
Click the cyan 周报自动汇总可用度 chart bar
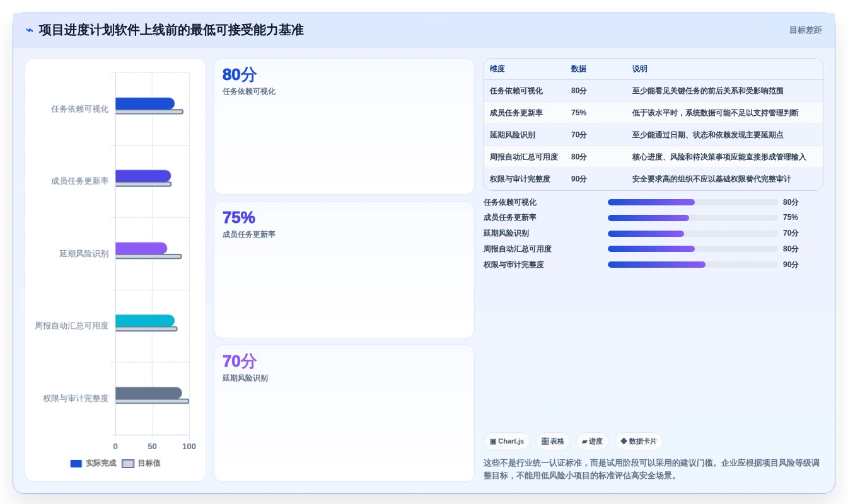[x=145, y=321]
